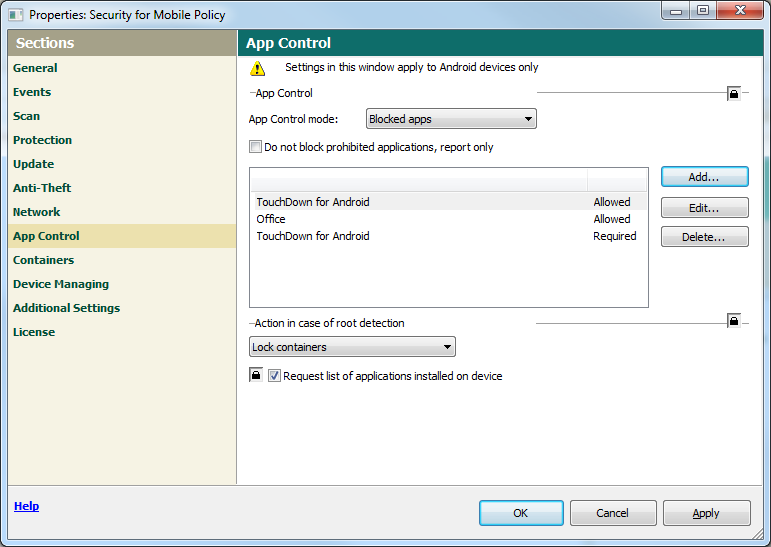This screenshot has width=771, height=547.
Task: Click the lock icon beside root detection group
Action: pos(734,321)
